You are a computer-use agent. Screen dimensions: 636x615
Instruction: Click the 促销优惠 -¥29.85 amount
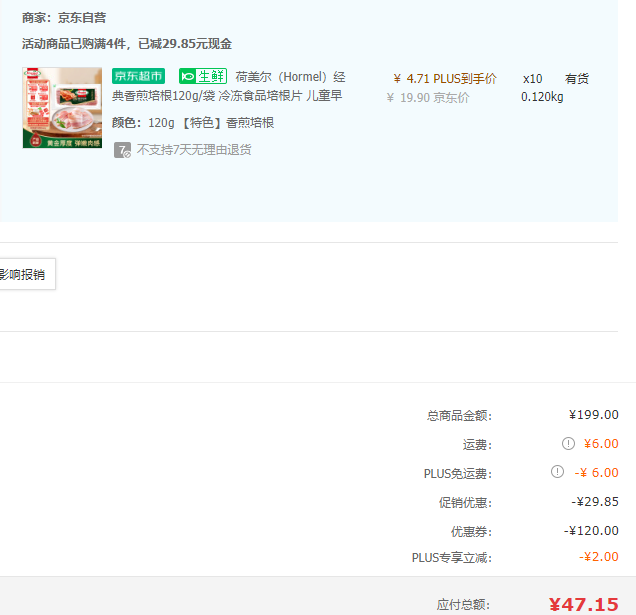pos(595,502)
